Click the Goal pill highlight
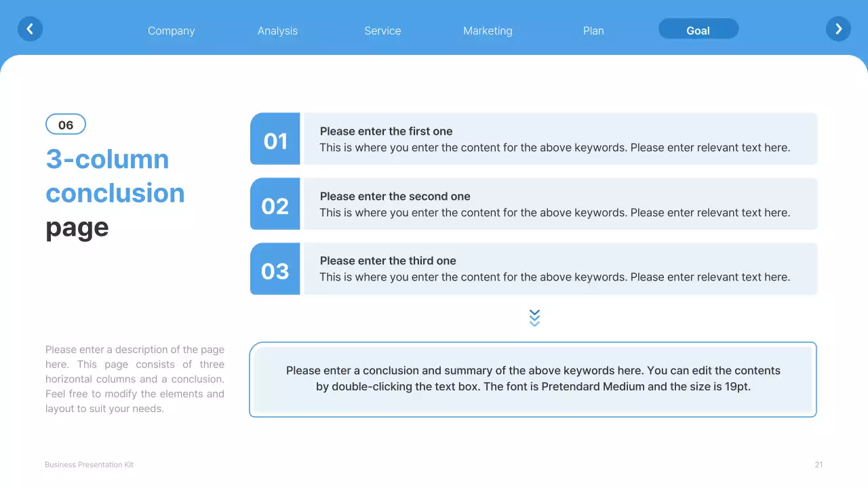The image size is (868, 488). click(698, 29)
